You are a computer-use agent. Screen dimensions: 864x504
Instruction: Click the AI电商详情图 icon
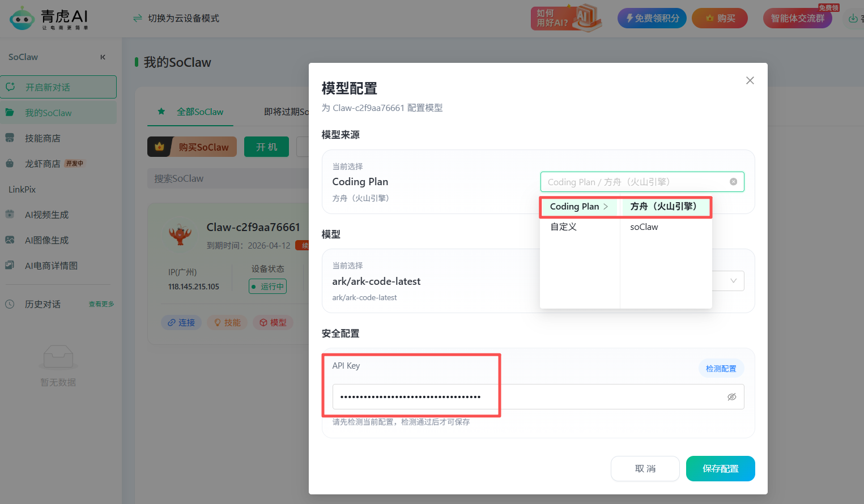[10, 265]
